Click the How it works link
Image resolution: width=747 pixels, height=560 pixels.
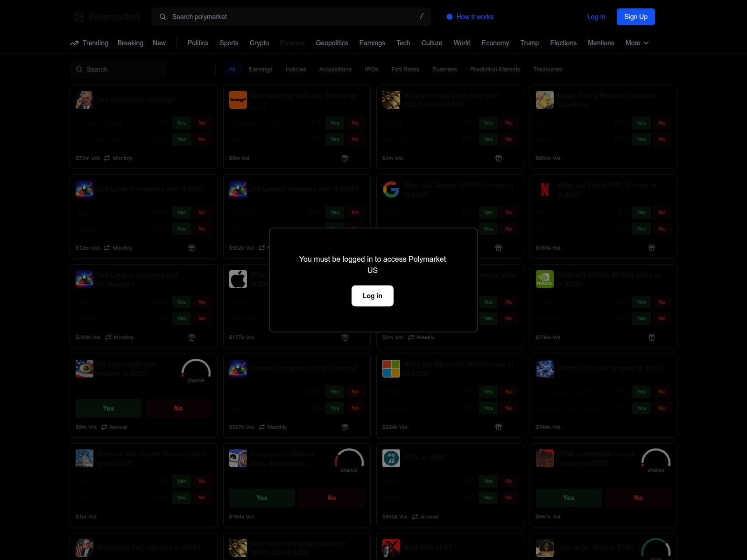coord(475,17)
